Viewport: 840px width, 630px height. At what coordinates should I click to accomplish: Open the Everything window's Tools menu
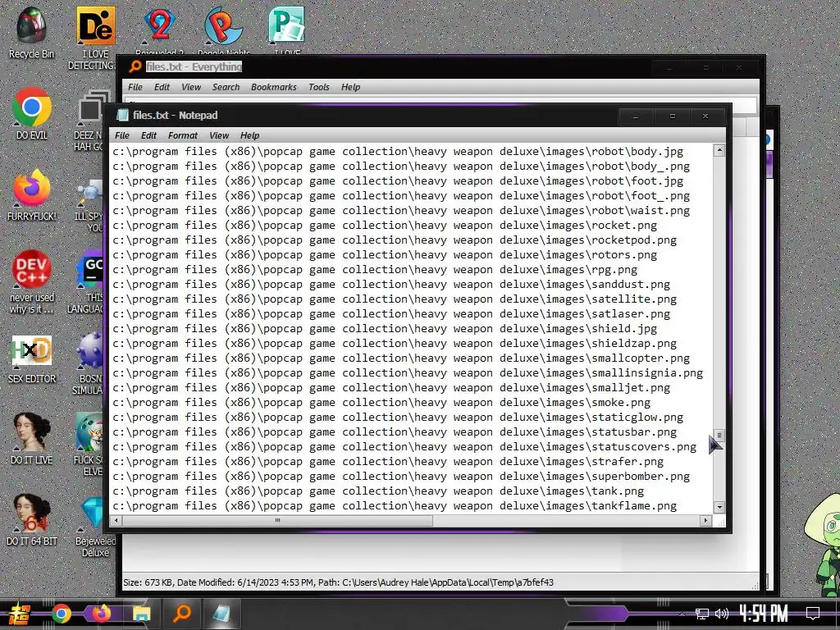point(319,87)
